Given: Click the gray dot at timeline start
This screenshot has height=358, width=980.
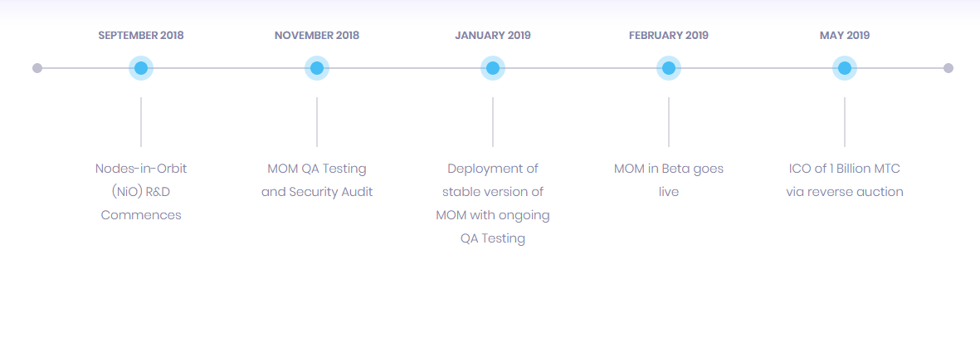Looking at the screenshot, I should [37, 68].
